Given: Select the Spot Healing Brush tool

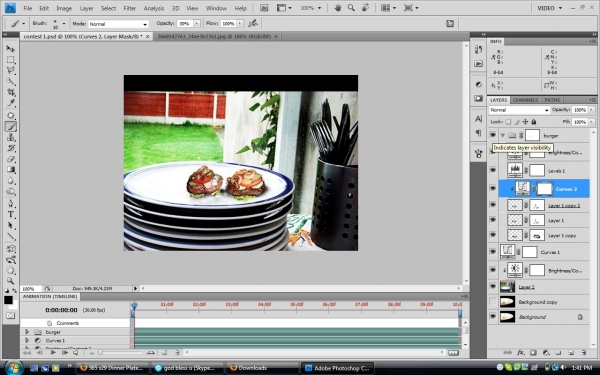Looking at the screenshot, I should [x=11, y=116].
